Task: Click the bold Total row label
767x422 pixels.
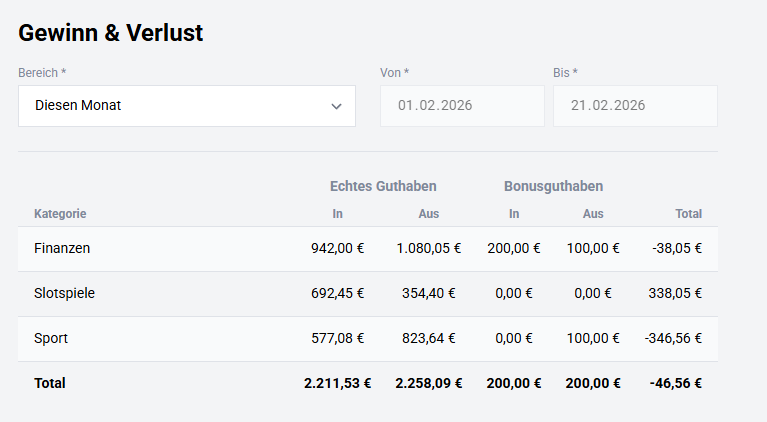Action: (50, 383)
